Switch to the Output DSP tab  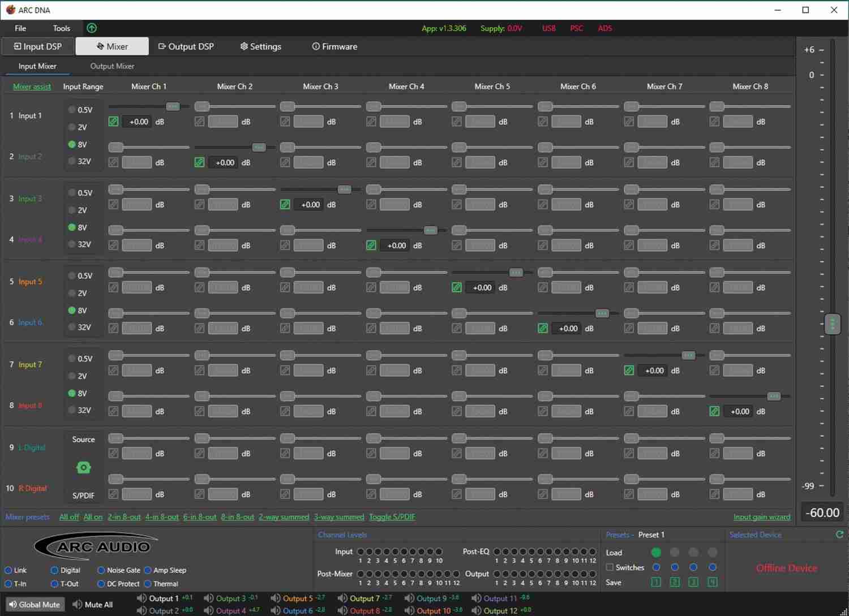coord(186,46)
